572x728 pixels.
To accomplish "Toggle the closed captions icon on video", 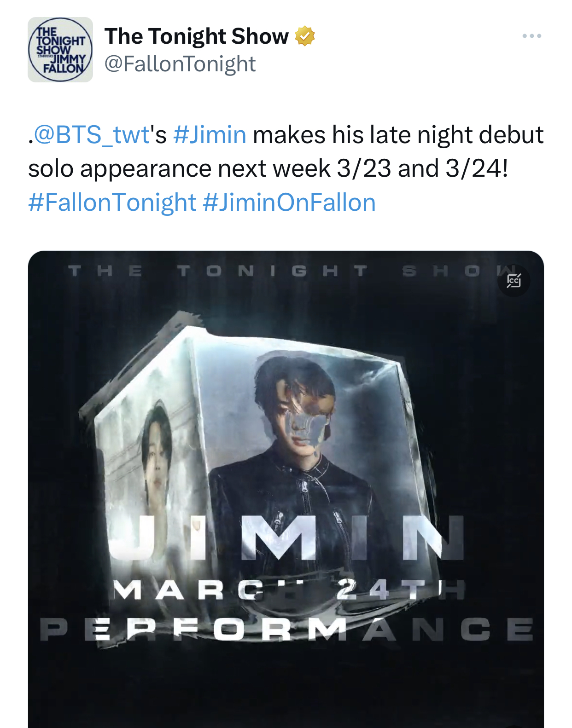I will point(514,280).
